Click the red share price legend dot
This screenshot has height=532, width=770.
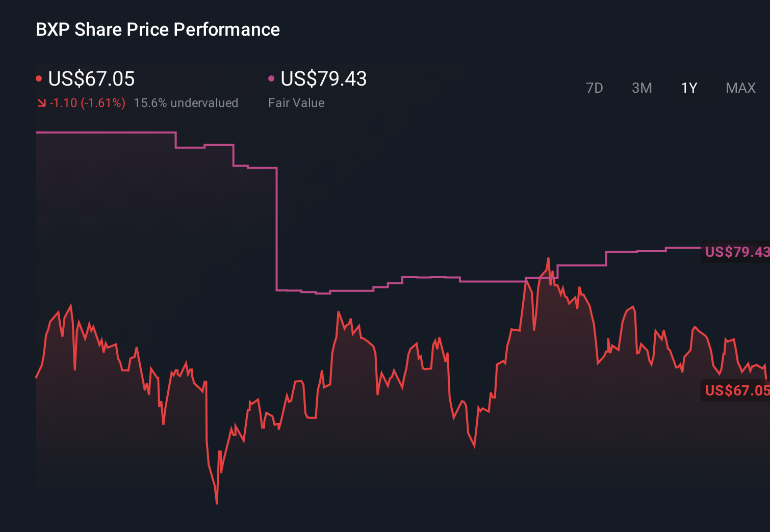[x=39, y=77]
